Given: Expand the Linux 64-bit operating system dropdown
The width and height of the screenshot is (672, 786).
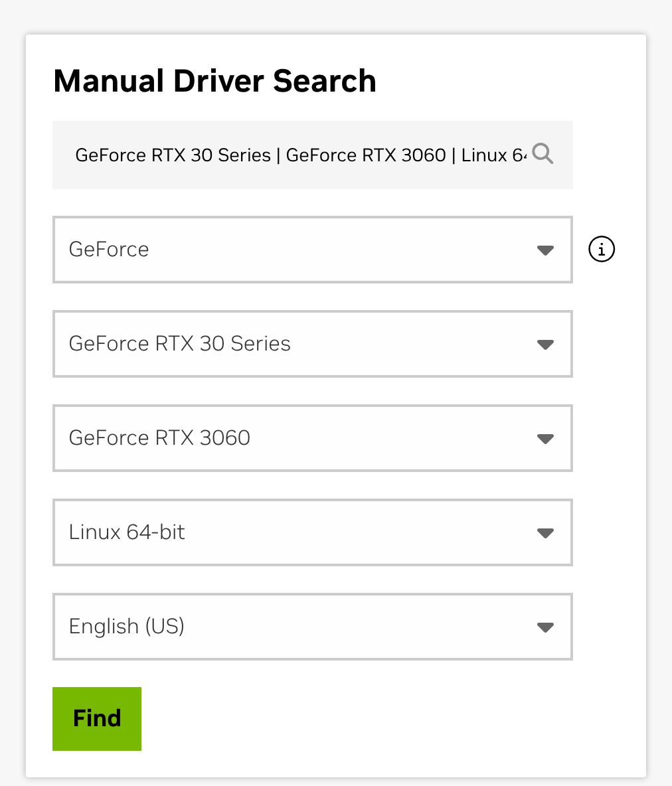Looking at the screenshot, I should [x=313, y=532].
